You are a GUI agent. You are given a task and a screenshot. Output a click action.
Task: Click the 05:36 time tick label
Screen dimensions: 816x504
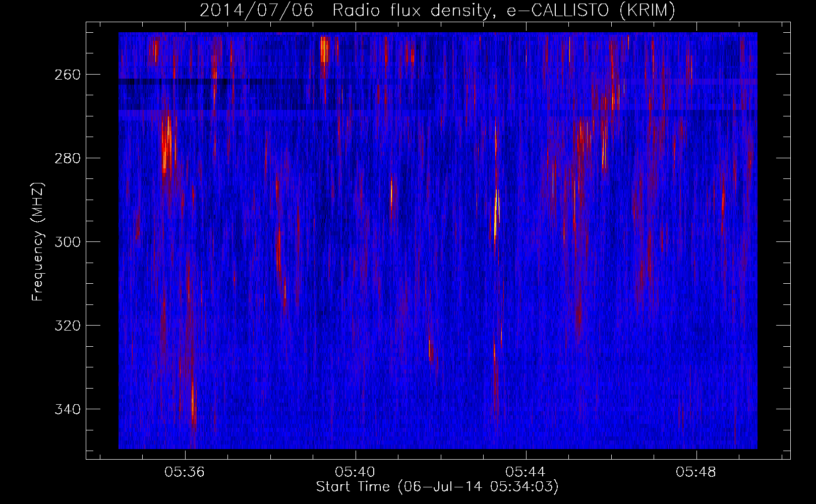click(185, 472)
